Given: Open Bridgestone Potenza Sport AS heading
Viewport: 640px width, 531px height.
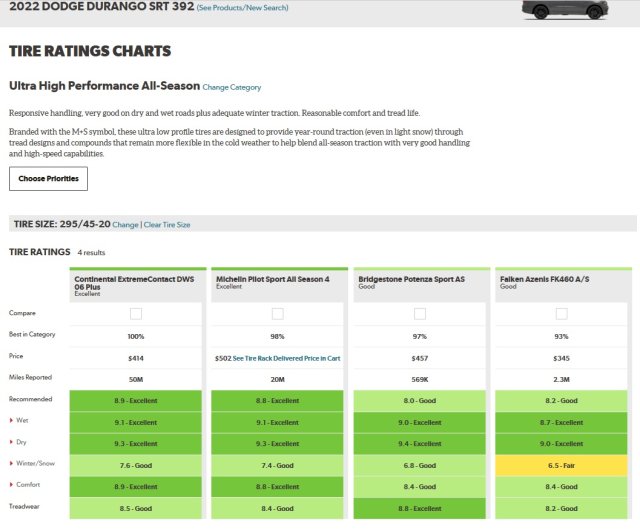Looking at the screenshot, I should click(411, 279).
